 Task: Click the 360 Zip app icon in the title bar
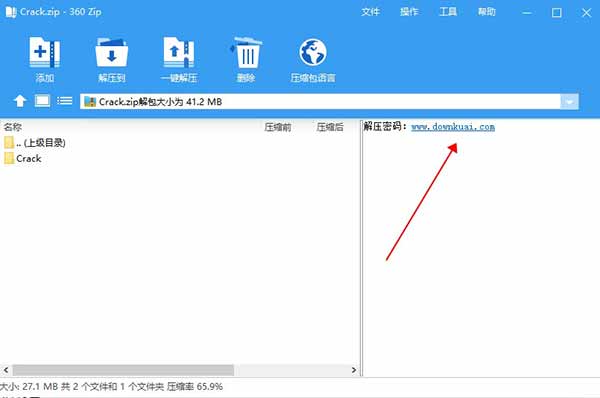click(x=11, y=12)
